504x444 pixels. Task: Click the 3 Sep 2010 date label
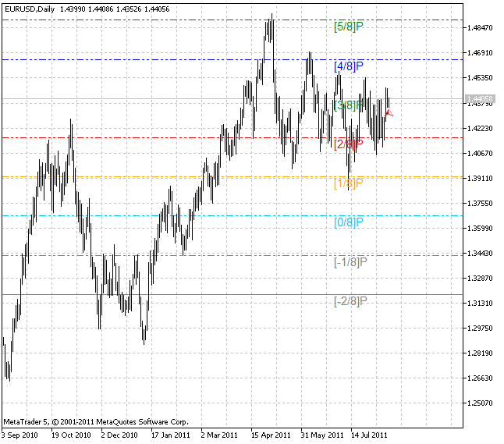click(21, 435)
